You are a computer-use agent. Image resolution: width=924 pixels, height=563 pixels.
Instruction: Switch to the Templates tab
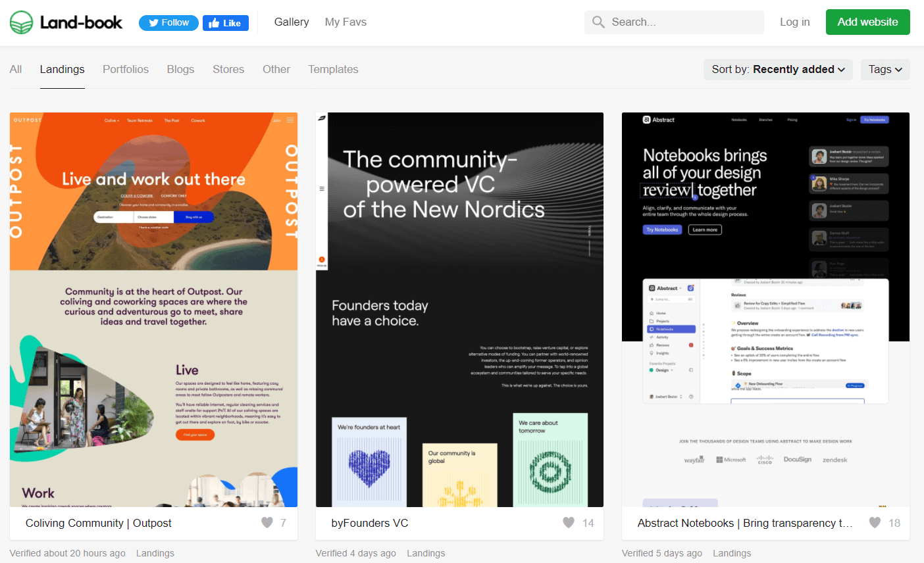click(x=333, y=69)
